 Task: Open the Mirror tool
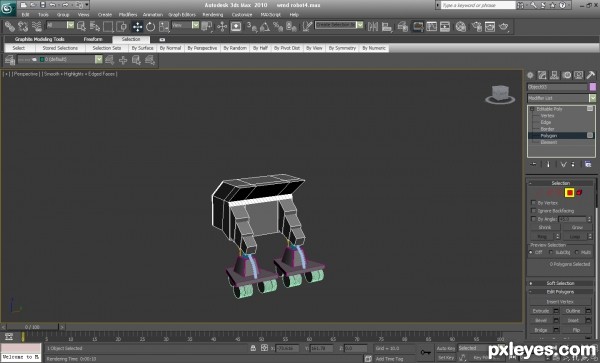(373, 26)
